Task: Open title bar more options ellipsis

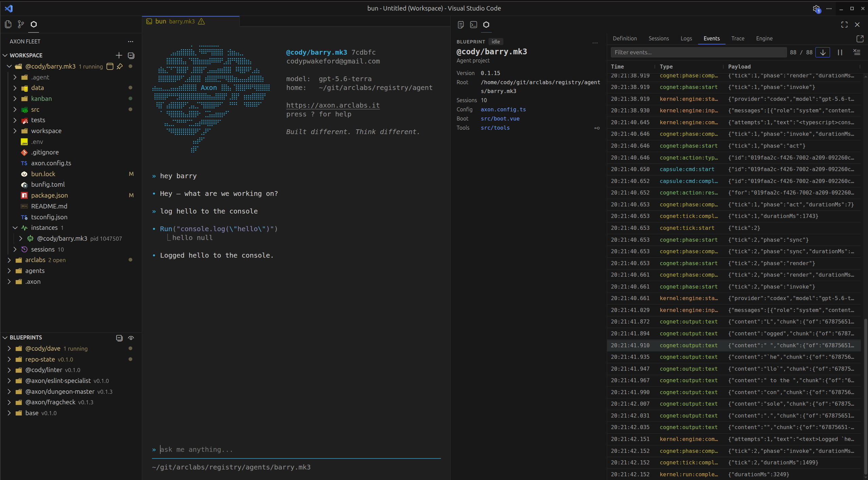Action: click(829, 8)
